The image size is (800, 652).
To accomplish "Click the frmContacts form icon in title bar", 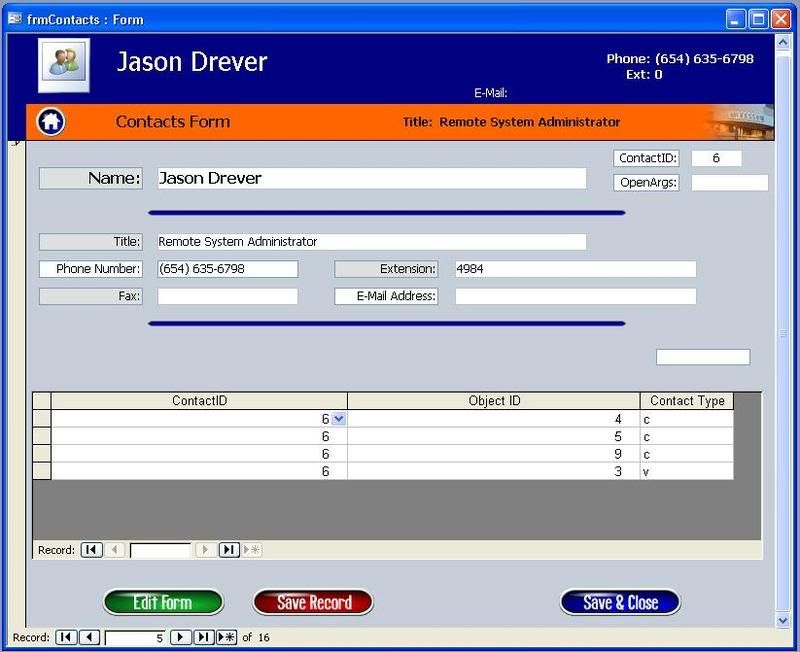I will point(15,19).
